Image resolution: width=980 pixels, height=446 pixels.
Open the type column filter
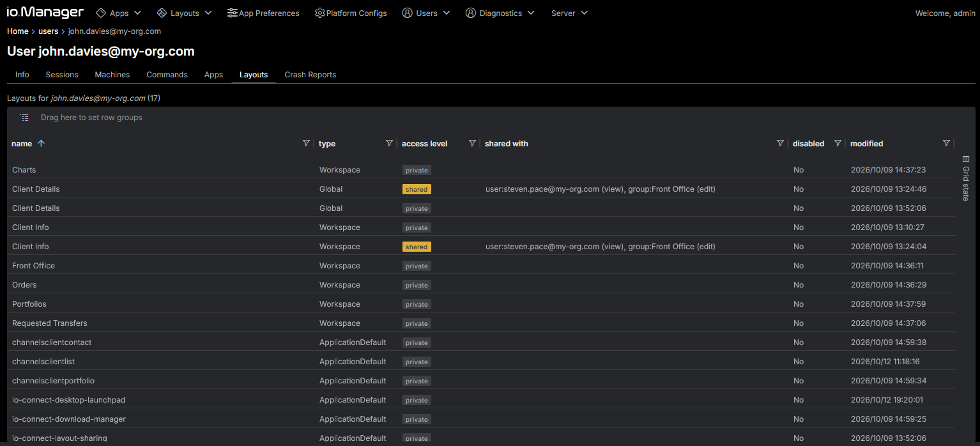[x=389, y=144]
